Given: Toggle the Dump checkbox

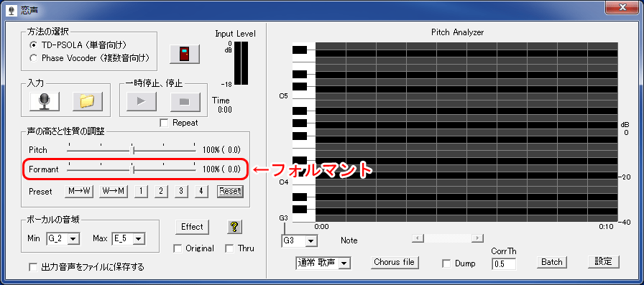Looking at the screenshot, I should [x=446, y=263].
